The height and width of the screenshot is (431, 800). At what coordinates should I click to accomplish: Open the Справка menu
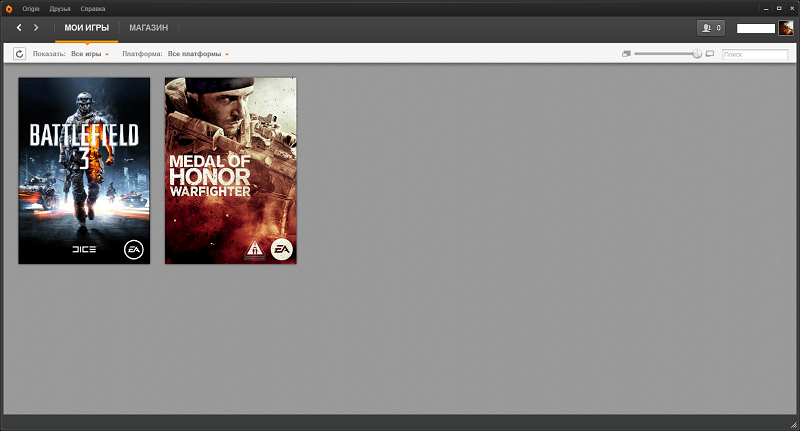(x=93, y=9)
